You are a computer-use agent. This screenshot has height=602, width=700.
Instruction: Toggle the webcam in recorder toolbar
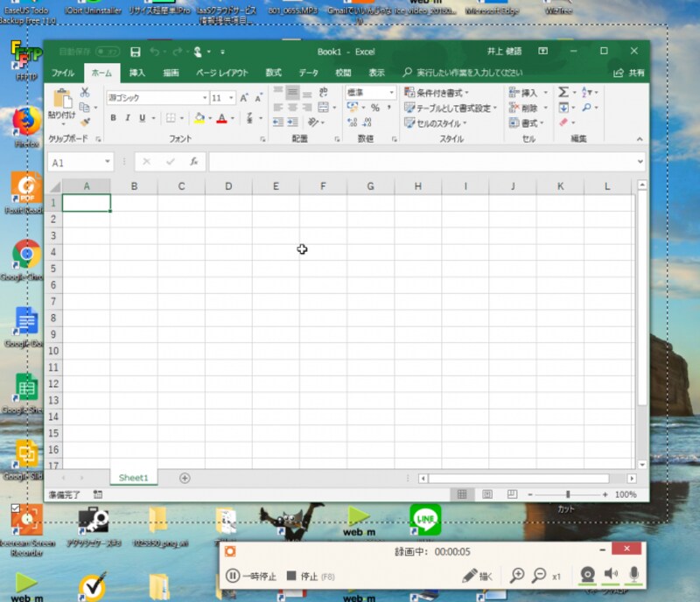[588, 575]
